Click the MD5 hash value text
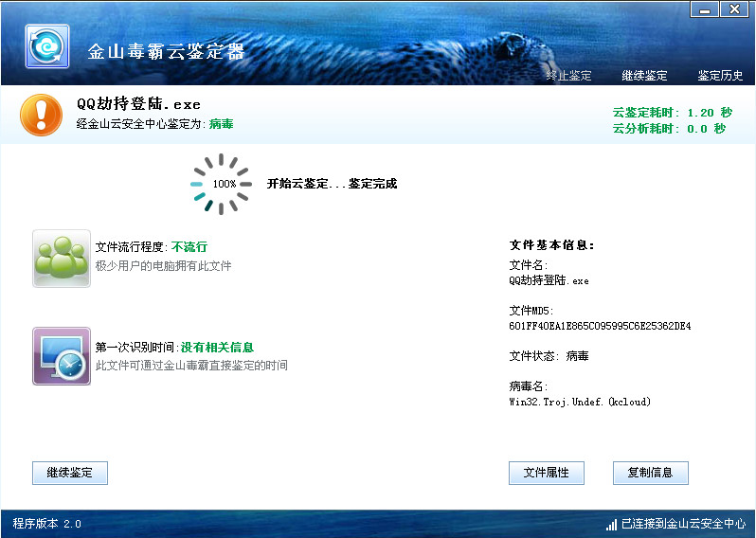The image size is (756, 538). [x=600, y=326]
